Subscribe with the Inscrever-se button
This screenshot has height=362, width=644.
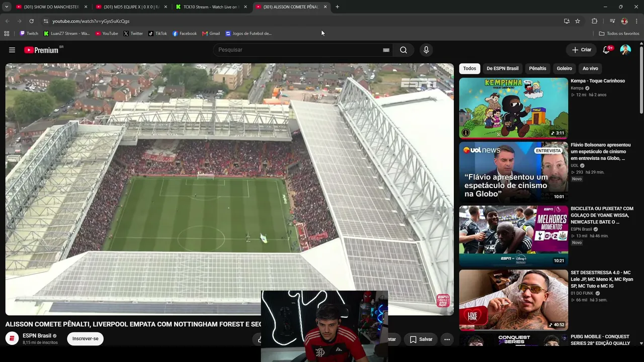pyautogui.click(x=86, y=339)
